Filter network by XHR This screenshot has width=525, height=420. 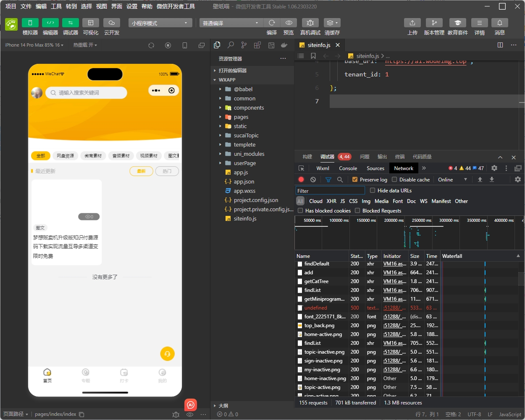click(x=331, y=201)
